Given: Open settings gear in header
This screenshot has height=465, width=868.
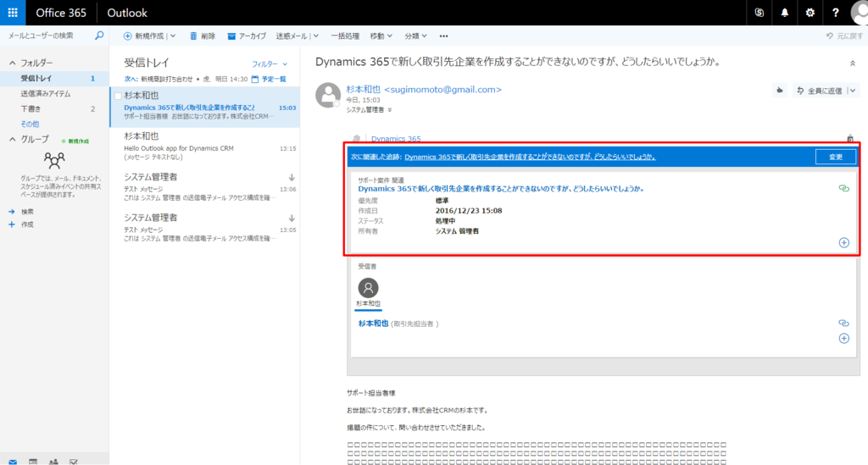Looking at the screenshot, I should (810, 12).
